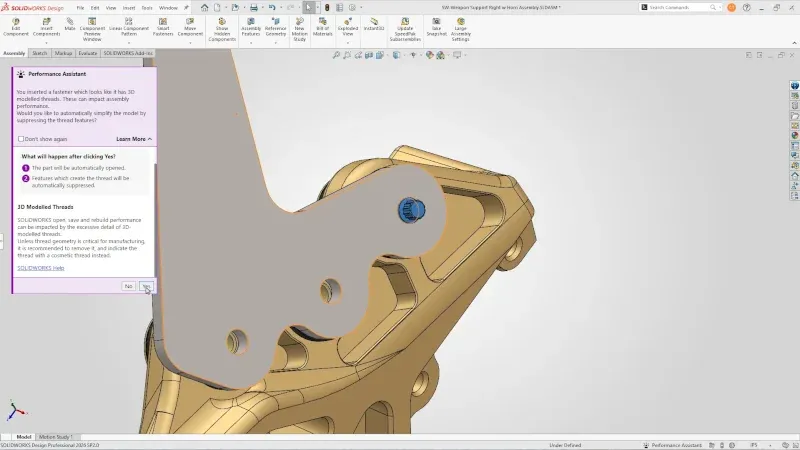The image size is (800, 450).
Task: Open the Help question mark icon
Action: (747, 8)
